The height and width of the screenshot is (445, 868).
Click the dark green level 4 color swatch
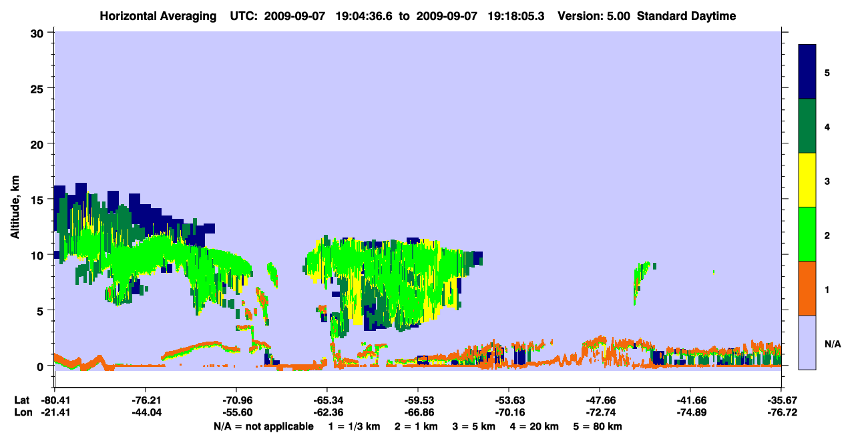coord(807,126)
